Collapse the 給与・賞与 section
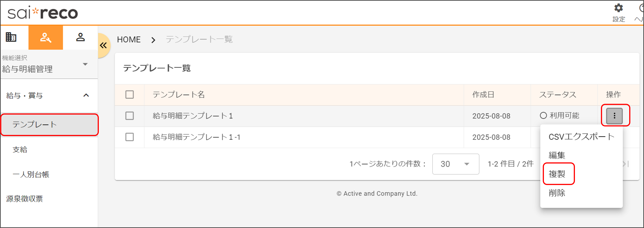Screen dimensions: 644x228 (x=86, y=95)
